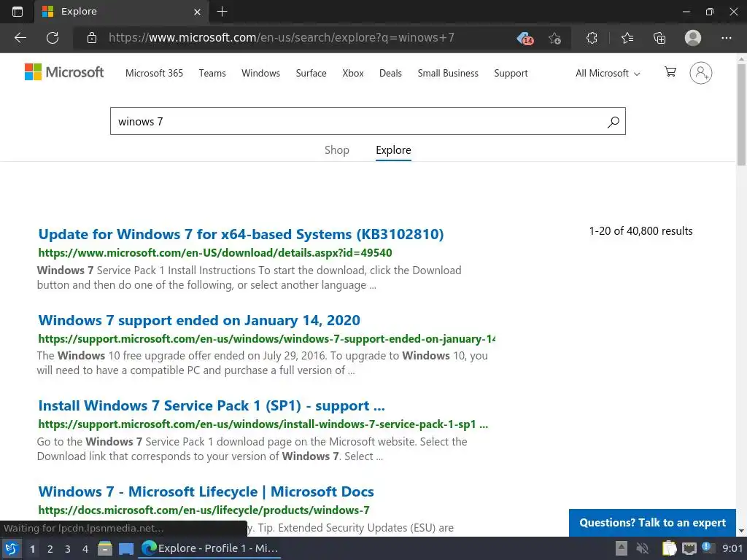Screen dimensions: 747x560
Task: Open Support in navigation menu
Action: point(511,74)
